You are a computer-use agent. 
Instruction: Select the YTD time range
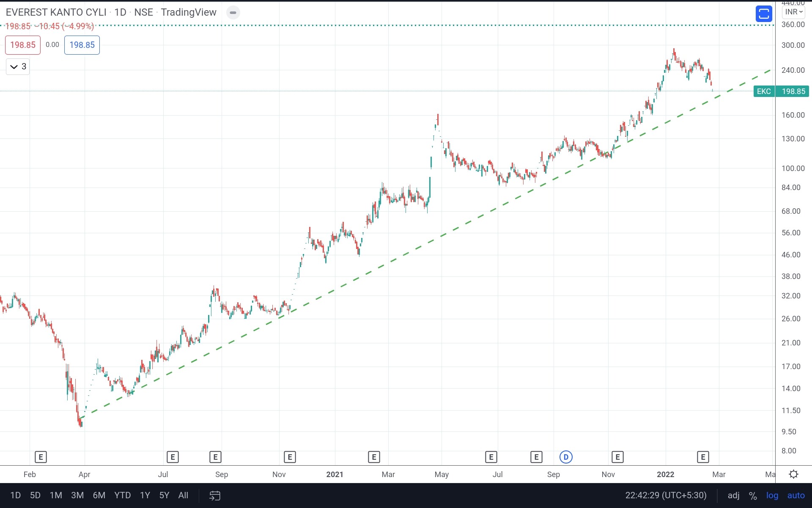[122, 495]
